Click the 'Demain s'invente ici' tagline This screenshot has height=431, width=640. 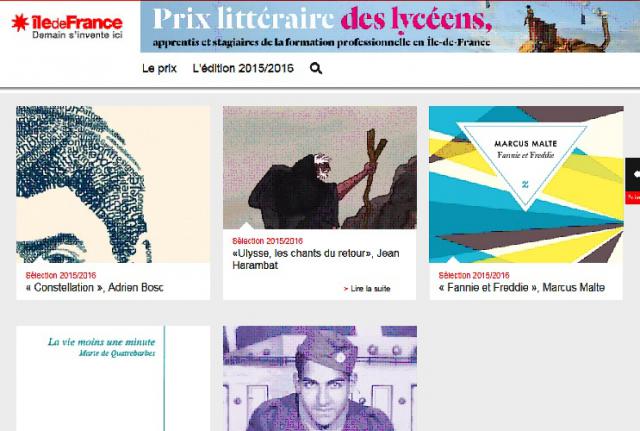(x=77, y=36)
